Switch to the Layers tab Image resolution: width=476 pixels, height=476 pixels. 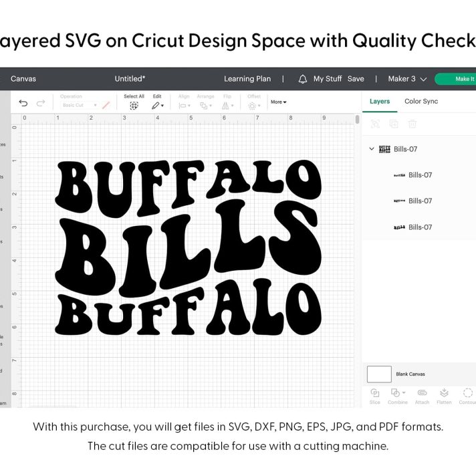(380, 102)
